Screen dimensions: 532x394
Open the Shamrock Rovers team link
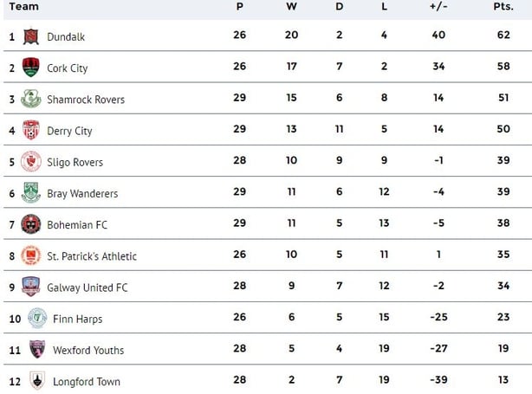click(x=86, y=100)
